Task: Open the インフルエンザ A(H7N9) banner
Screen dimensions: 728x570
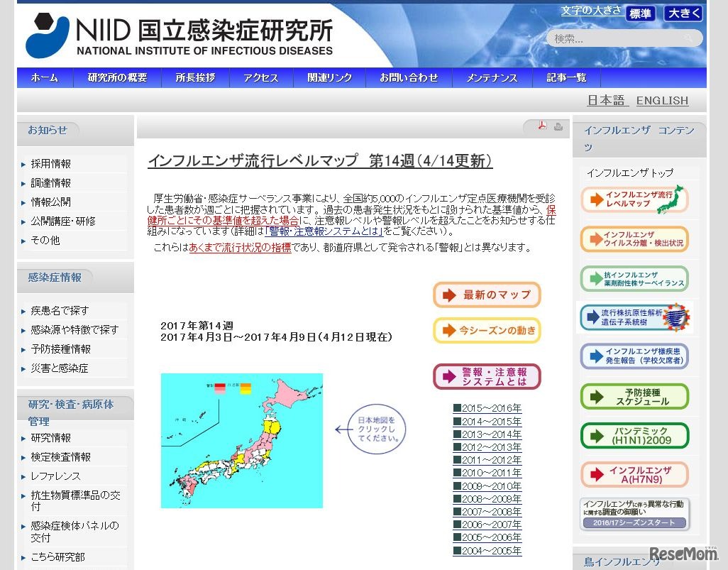Action: [x=634, y=475]
